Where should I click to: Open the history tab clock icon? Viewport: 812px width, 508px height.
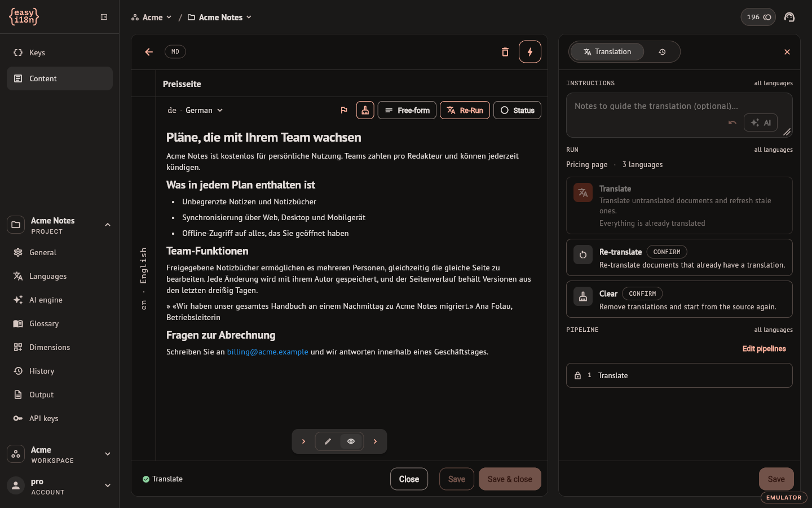coord(662,52)
